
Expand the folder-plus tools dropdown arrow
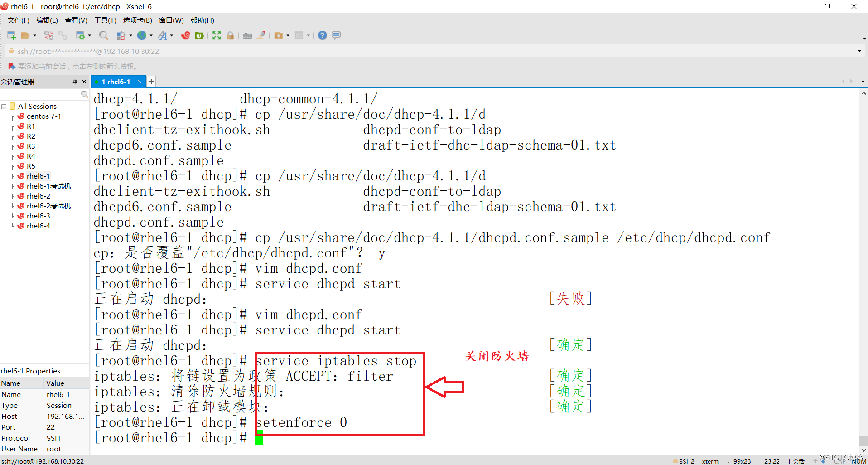[288, 36]
